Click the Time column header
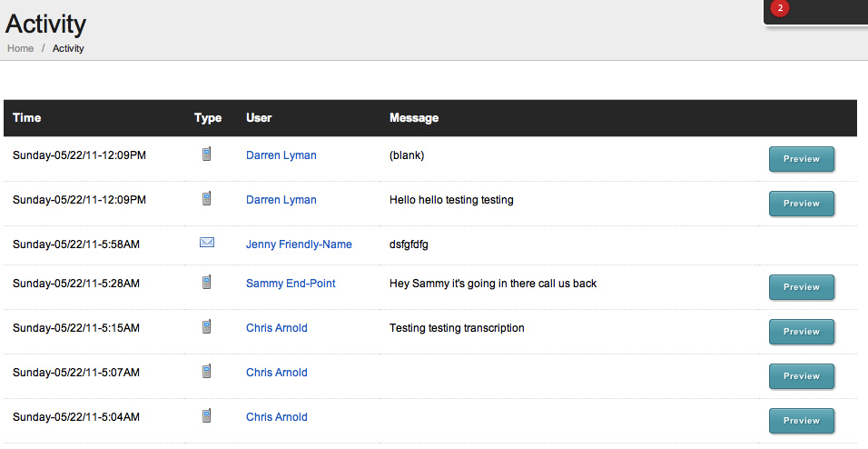Image resolution: width=868 pixels, height=449 pixels. click(26, 117)
